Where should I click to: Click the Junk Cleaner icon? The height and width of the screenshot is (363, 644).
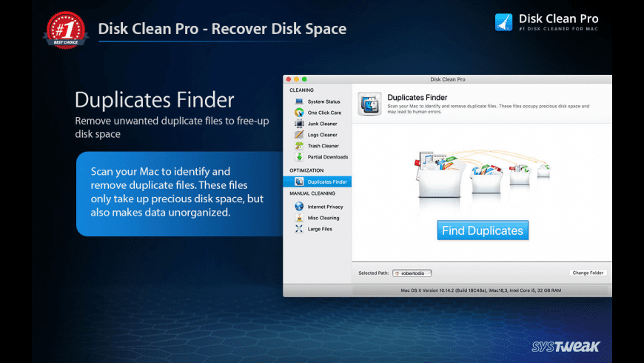click(299, 123)
